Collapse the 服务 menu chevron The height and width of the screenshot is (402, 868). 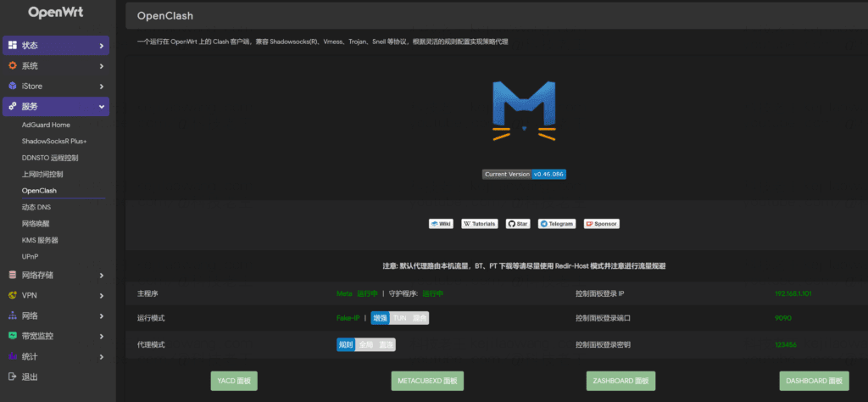point(102,107)
